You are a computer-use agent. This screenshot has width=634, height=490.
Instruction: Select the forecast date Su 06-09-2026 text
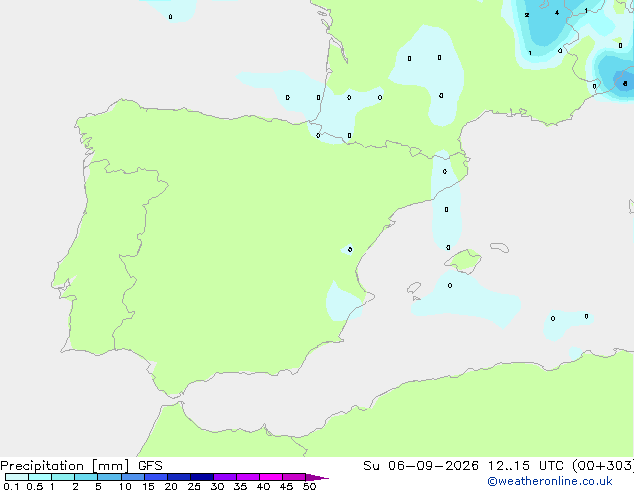click(421, 466)
